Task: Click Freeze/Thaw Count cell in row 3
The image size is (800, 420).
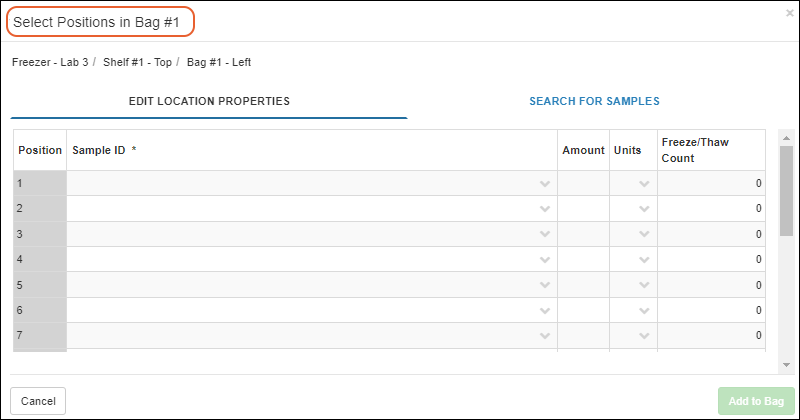Action: coord(711,234)
